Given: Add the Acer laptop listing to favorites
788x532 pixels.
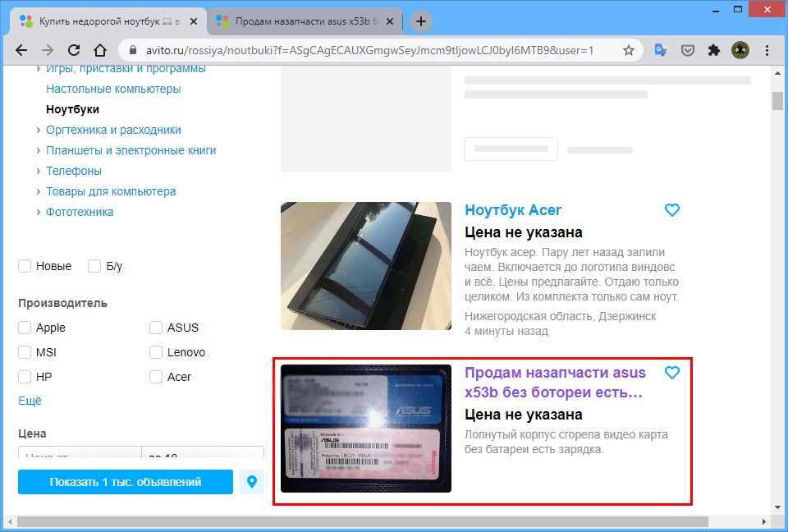Looking at the screenshot, I should click(672, 210).
